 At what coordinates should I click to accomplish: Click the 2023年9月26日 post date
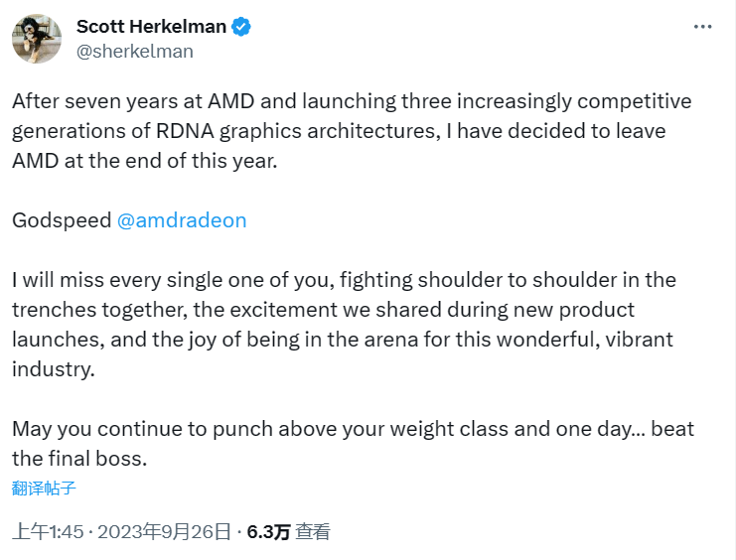coord(164,532)
